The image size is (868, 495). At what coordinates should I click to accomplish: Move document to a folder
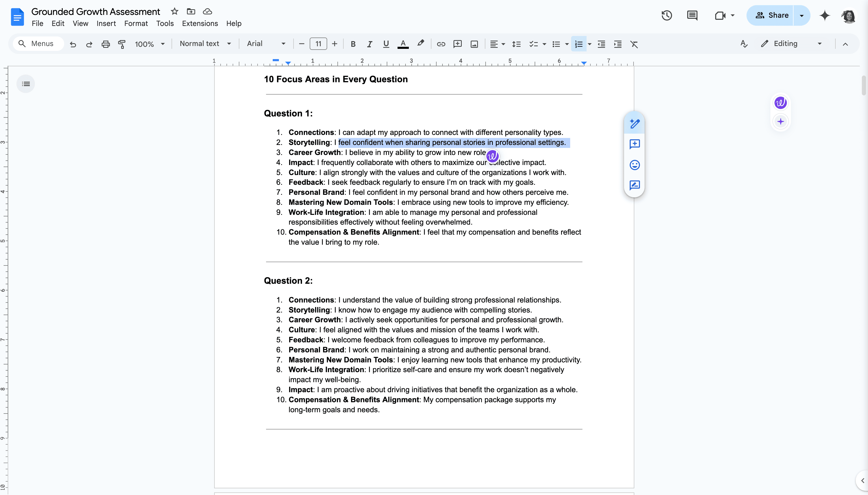point(191,12)
